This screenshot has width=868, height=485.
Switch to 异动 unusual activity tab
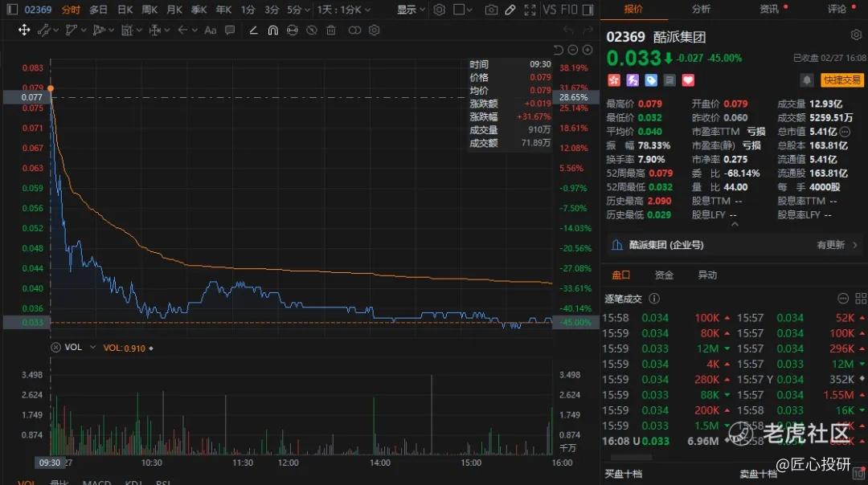(x=707, y=275)
